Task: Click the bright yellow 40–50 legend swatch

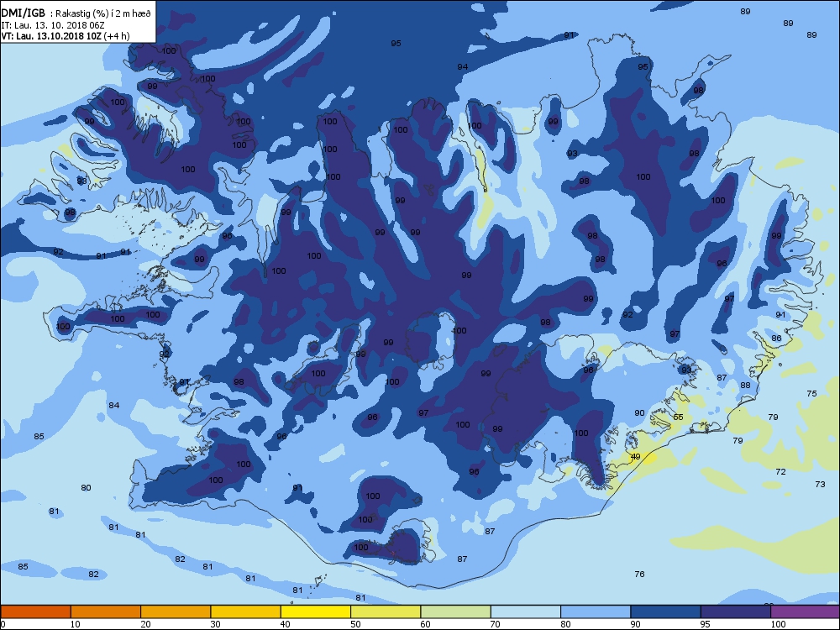Action: pos(316,612)
